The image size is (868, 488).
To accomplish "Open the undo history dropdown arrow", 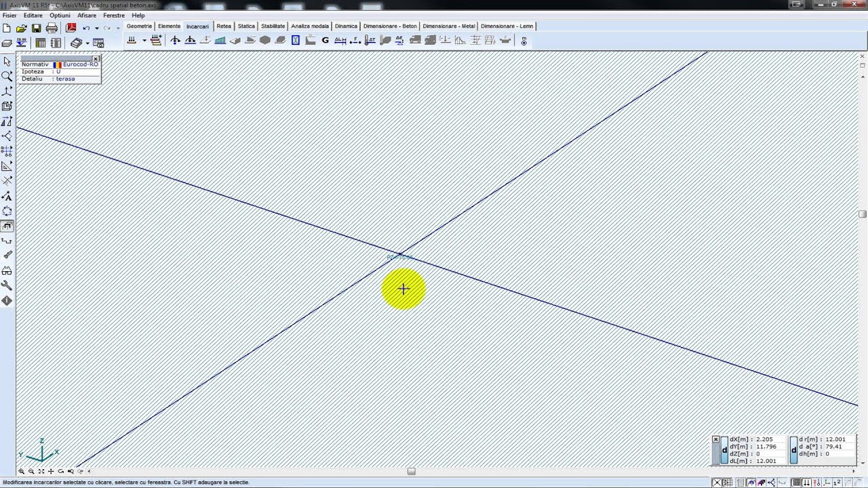I will (x=97, y=28).
